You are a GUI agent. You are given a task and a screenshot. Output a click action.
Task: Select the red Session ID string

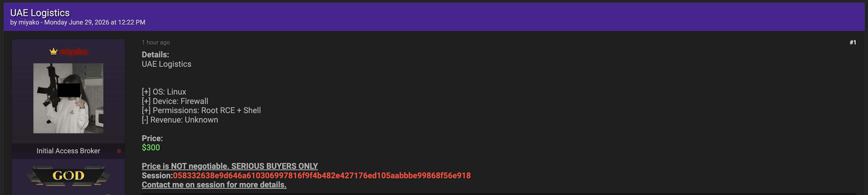pyautogui.click(x=322, y=175)
